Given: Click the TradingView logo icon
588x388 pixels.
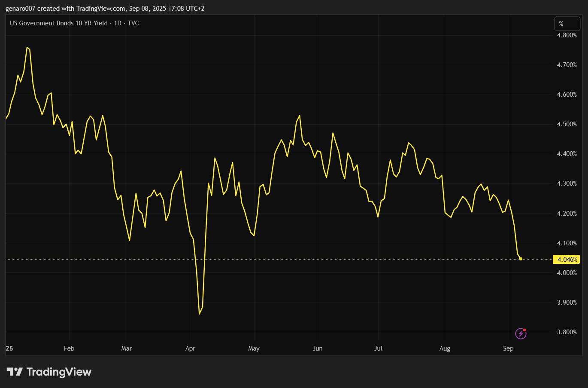Looking at the screenshot, I should click(x=15, y=372).
